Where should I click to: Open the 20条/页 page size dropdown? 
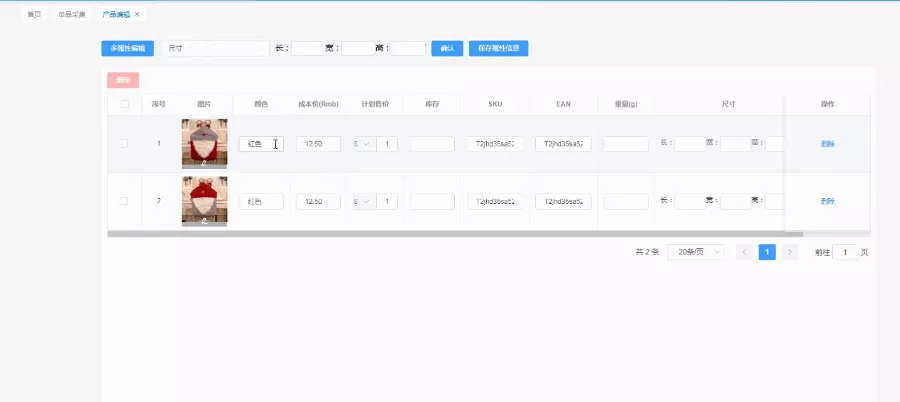coord(695,252)
